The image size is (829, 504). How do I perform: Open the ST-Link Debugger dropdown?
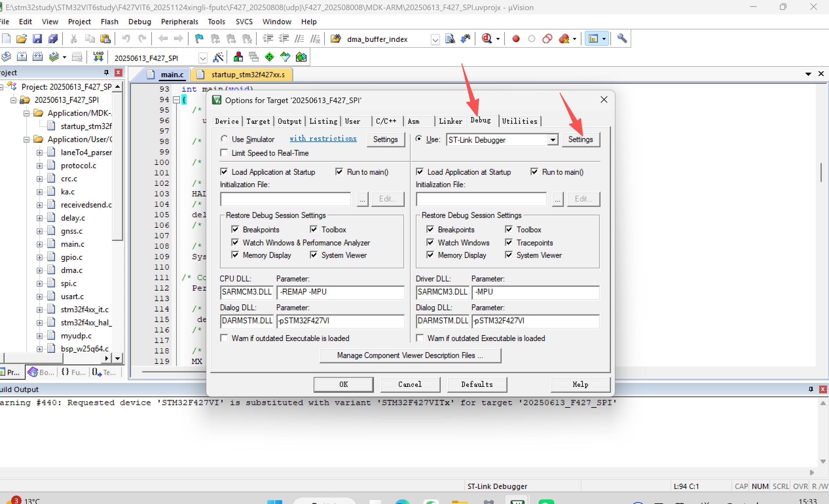[552, 139]
